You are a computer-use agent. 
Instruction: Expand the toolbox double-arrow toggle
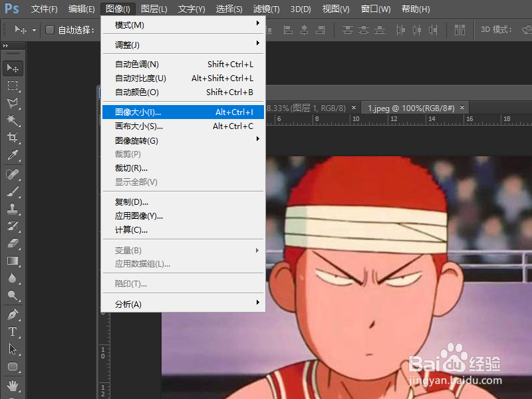[6, 45]
